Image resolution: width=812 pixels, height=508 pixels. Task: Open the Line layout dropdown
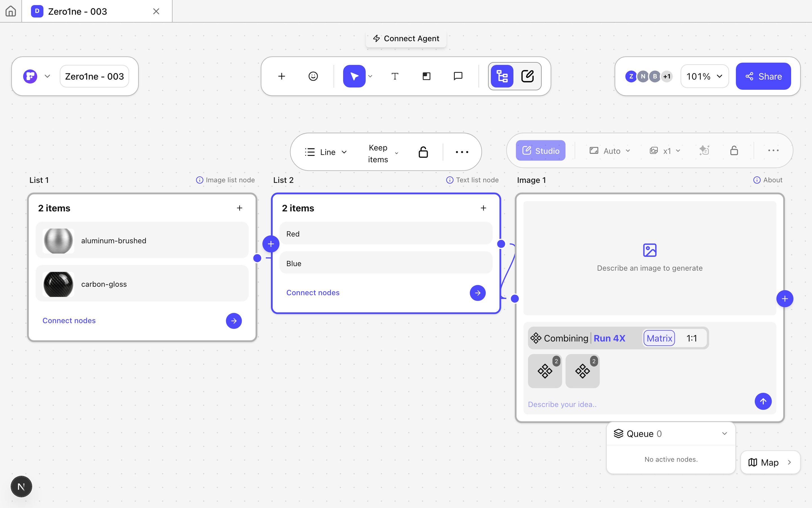(x=325, y=152)
